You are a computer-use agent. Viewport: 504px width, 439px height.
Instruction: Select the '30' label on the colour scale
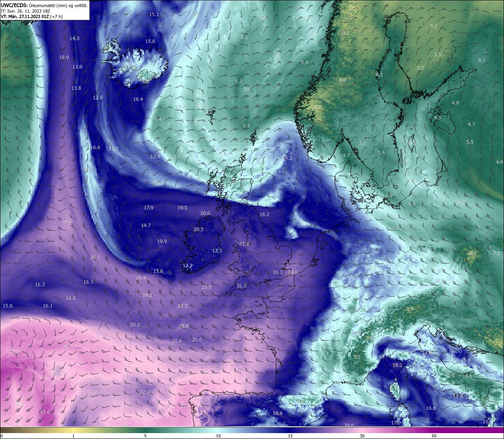point(362,436)
